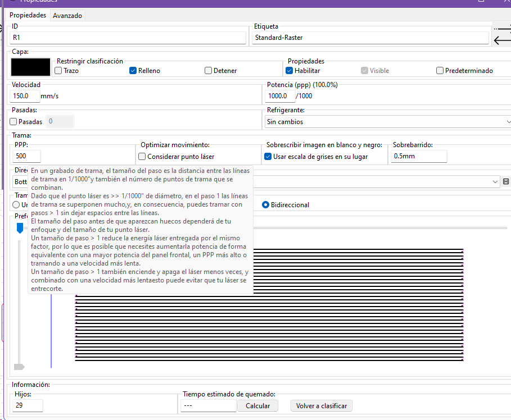Image resolution: width=511 pixels, height=420 pixels.
Task: Click the "Información:" section label
Action: coord(31,385)
